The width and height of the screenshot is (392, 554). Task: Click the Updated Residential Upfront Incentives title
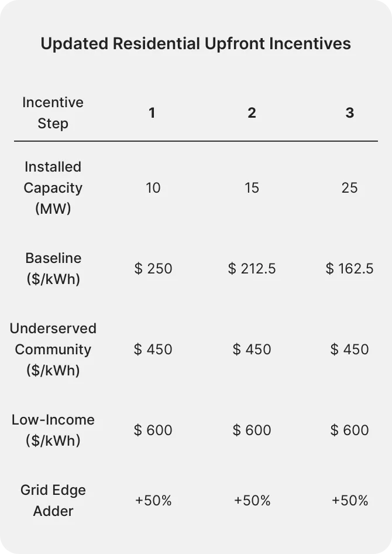click(195, 44)
